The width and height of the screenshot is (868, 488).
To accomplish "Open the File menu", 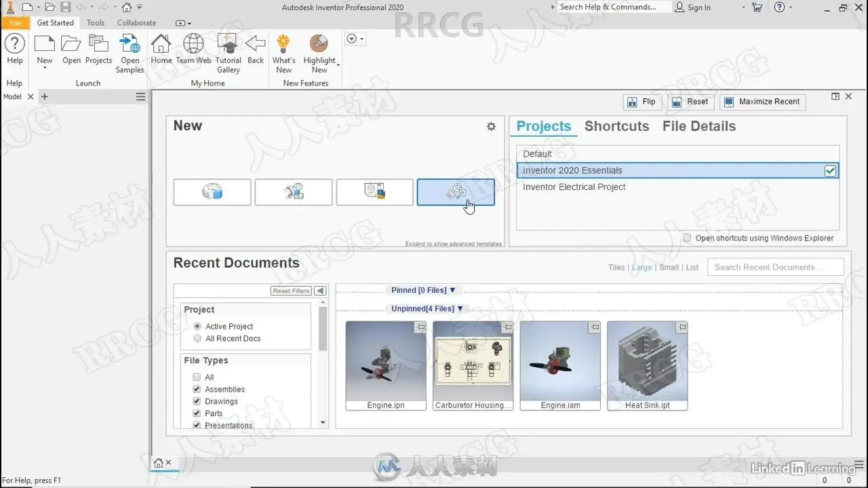I will point(15,23).
